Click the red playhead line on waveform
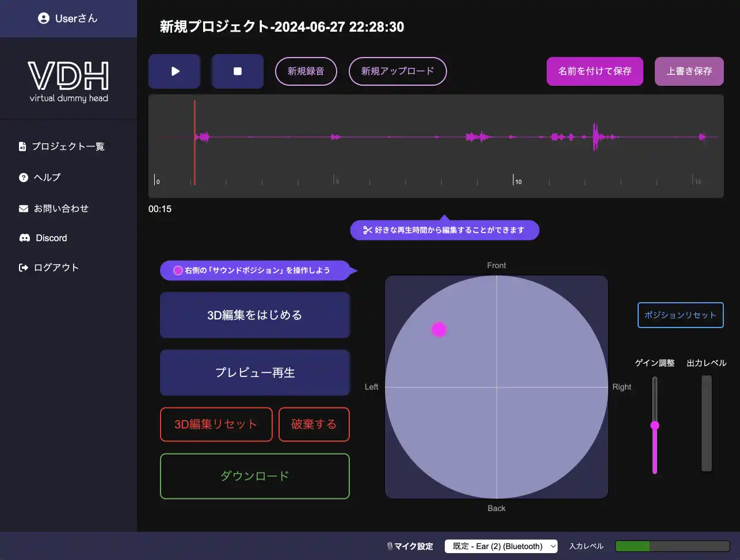Screen dimensions: 740x560 tap(194, 143)
